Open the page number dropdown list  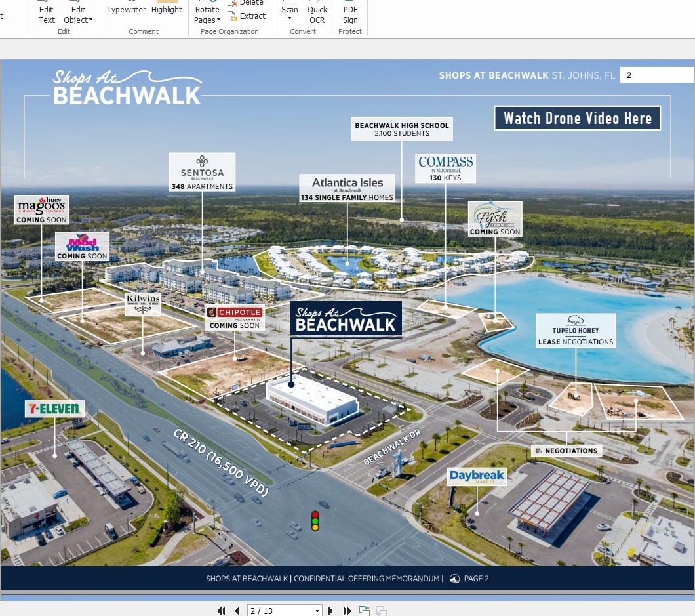(x=317, y=611)
